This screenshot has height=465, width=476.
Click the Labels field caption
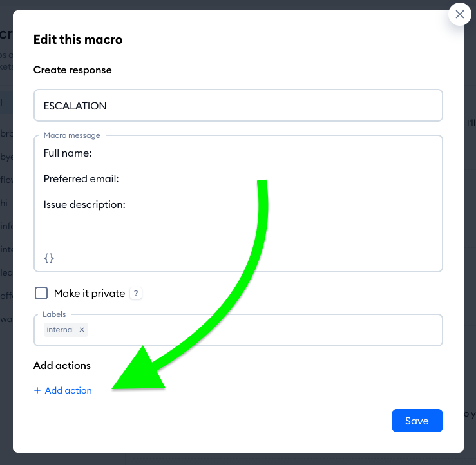55,314
